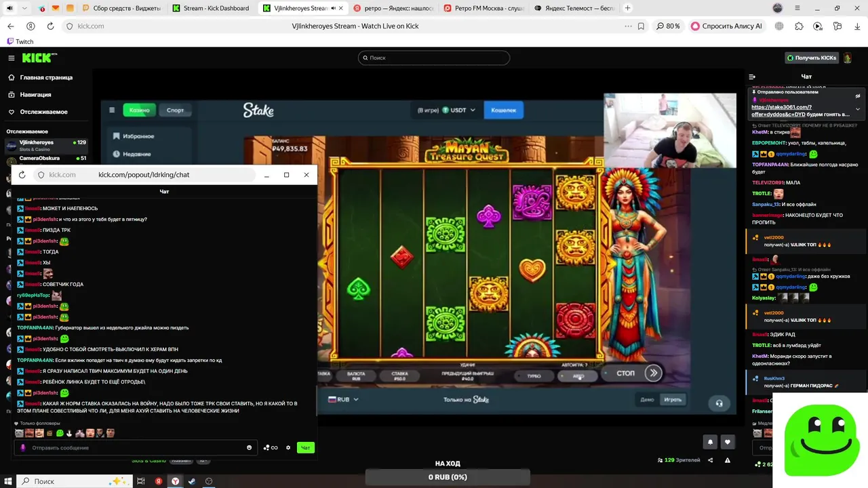Switch to "Яндекс Телемост" tab
The height and width of the screenshot is (488, 868).
point(574,8)
